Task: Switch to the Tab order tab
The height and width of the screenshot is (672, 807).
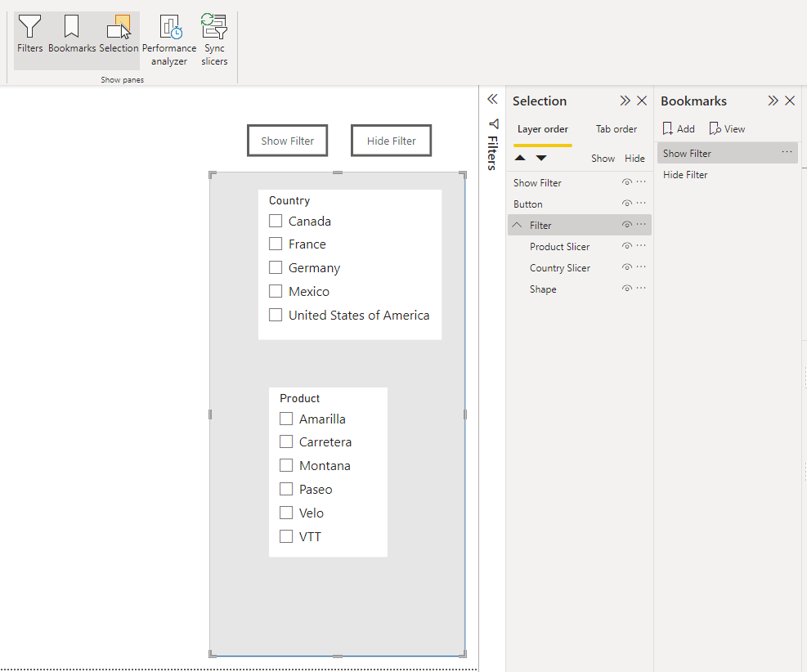Action: 616,129
